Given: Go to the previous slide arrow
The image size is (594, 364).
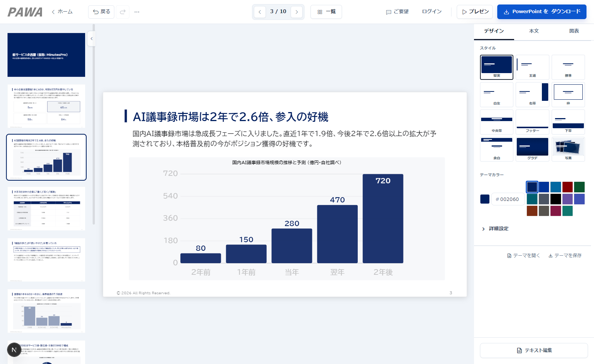Looking at the screenshot, I should 259,12.
